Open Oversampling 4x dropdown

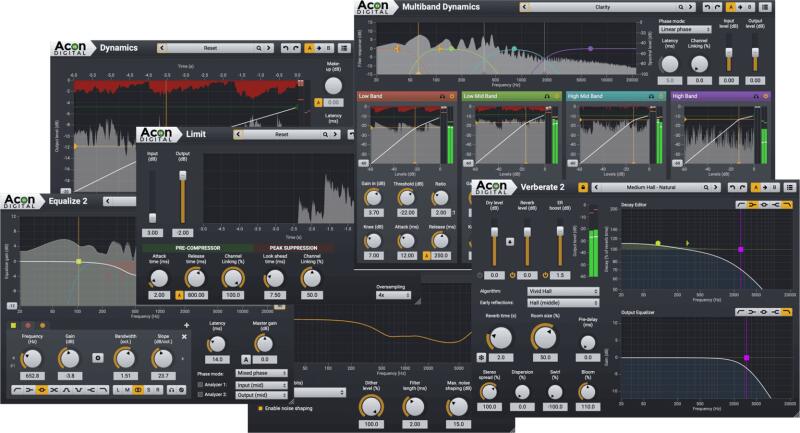coord(393,295)
